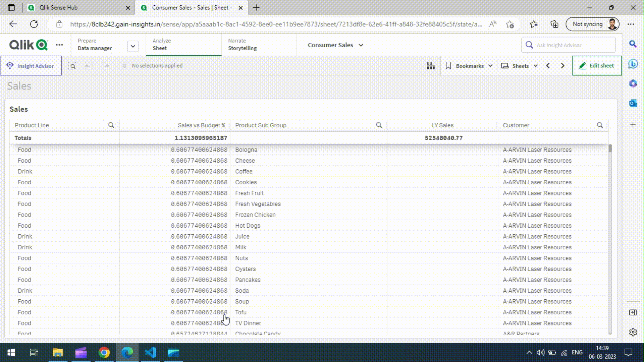Open the Qlik global menu ellipsis
This screenshot has height=362, width=644.
point(59,45)
